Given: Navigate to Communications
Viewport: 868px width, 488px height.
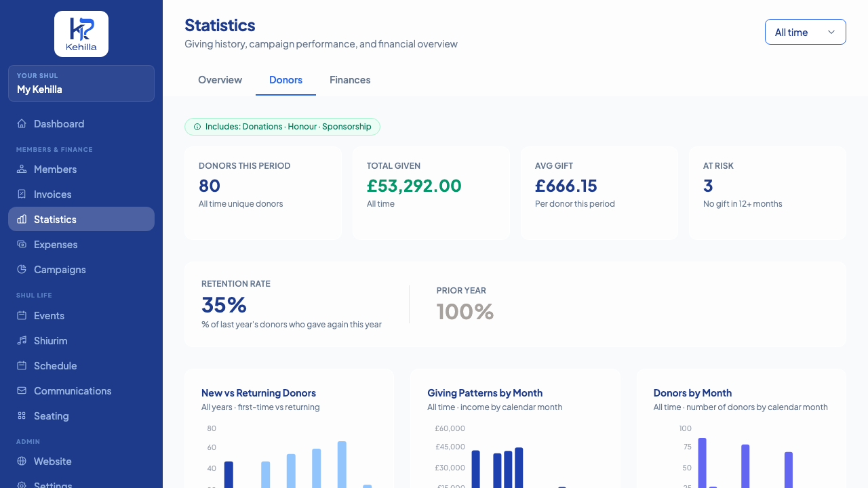Looking at the screenshot, I should [x=81, y=391].
